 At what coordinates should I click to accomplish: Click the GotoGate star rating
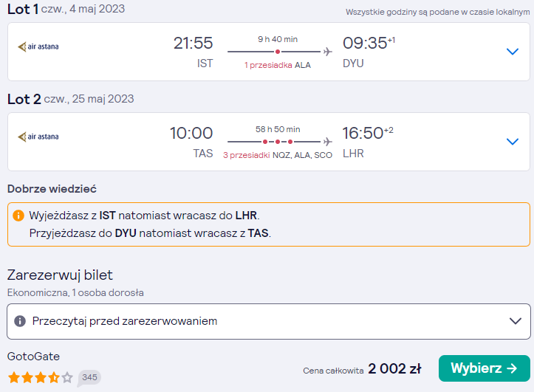[41, 378]
